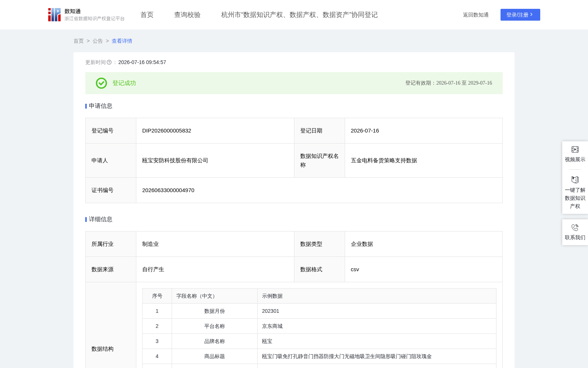The height and width of the screenshot is (368, 588).
Task: Click the 品牌名称 field row
Action: [x=319, y=341]
